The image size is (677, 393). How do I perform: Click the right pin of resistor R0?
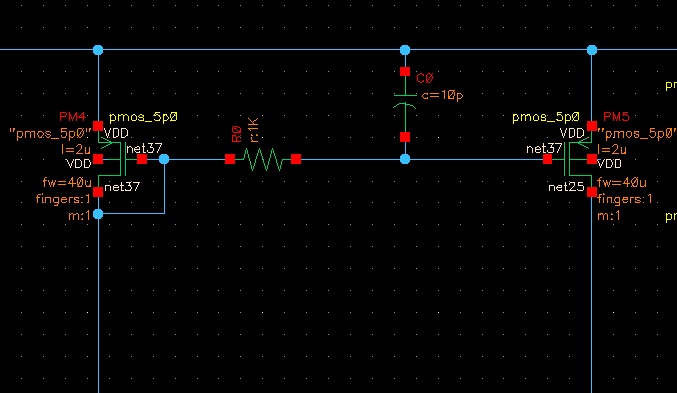(x=296, y=159)
